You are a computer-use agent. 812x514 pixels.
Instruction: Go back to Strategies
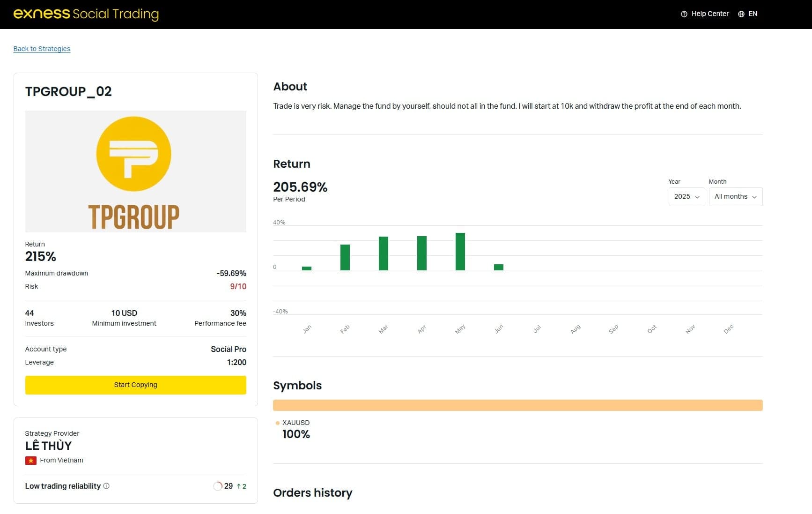tap(42, 49)
